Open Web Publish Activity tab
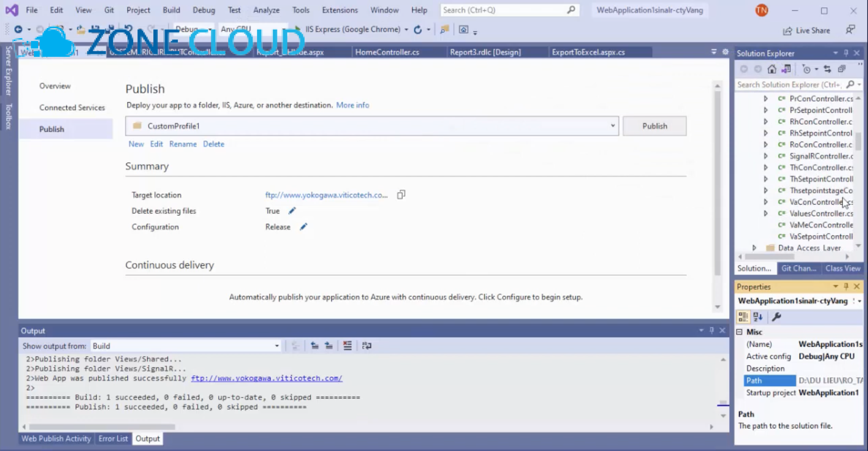Screen dimensions: 868x451 [x=56, y=438]
